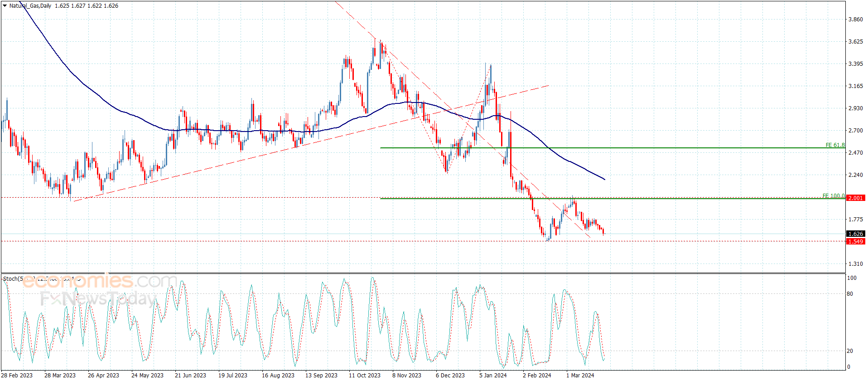
Task: Click the 28 Feb 2023 date label
Action: pos(17,375)
